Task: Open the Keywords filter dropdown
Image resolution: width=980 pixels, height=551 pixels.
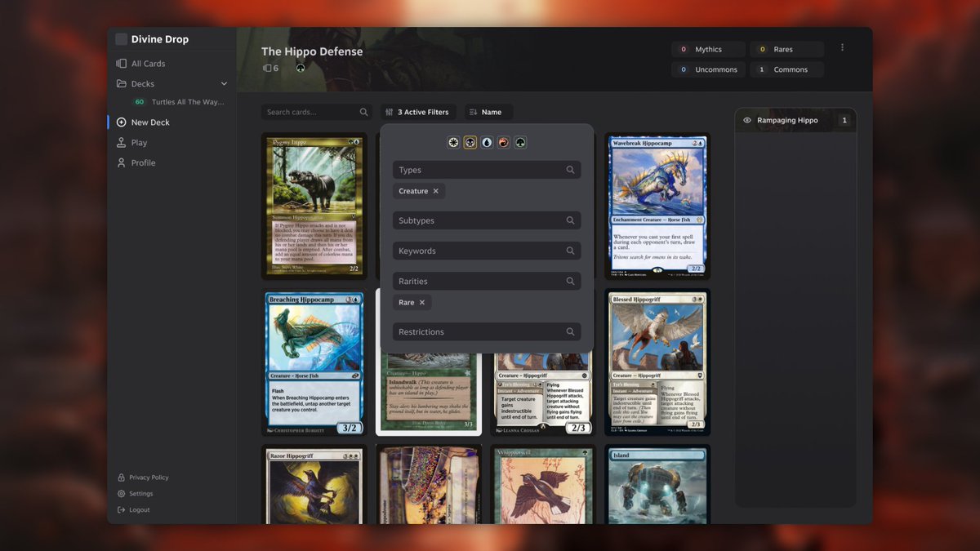Action: [487, 251]
